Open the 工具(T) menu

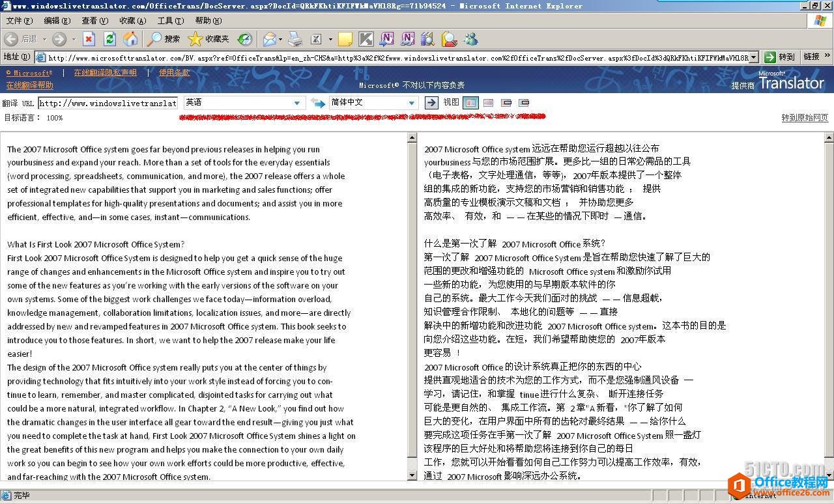tap(170, 21)
